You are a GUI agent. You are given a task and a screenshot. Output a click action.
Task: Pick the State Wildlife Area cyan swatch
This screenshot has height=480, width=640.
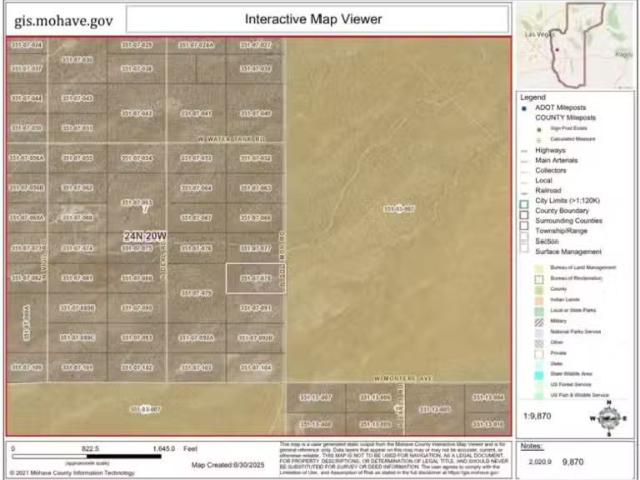coord(541,373)
